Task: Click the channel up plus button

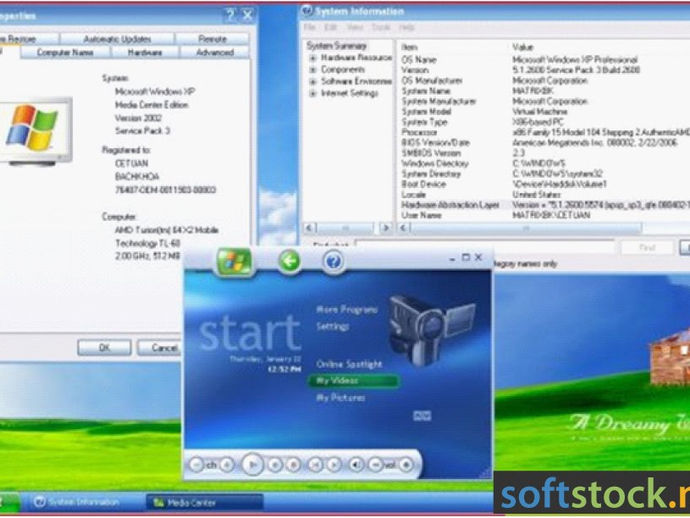Action: (227, 465)
